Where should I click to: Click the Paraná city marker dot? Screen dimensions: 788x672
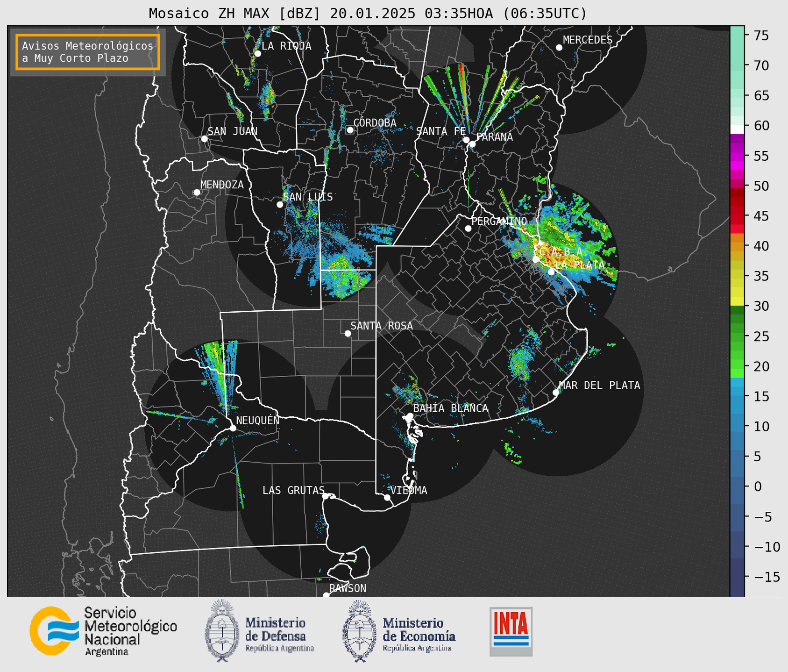click(472, 144)
